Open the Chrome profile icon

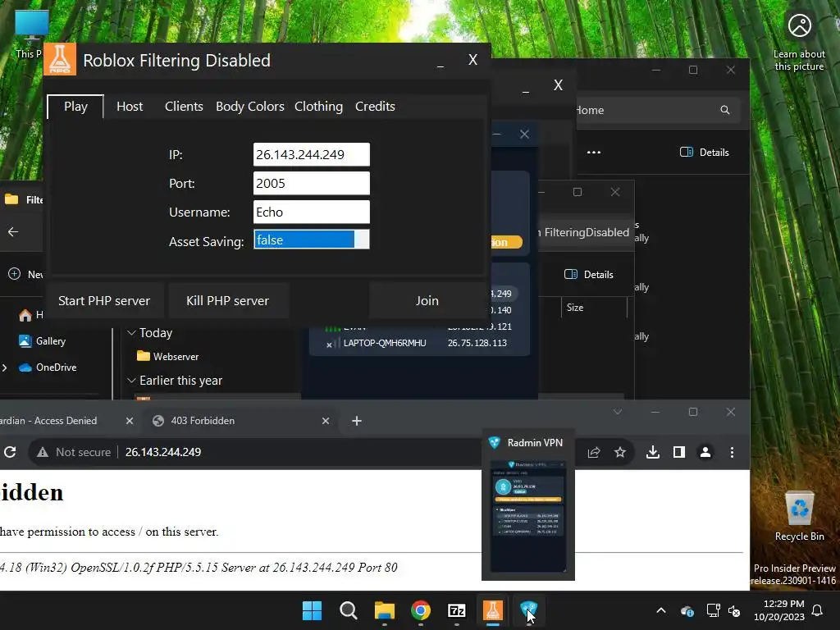[705, 452]
